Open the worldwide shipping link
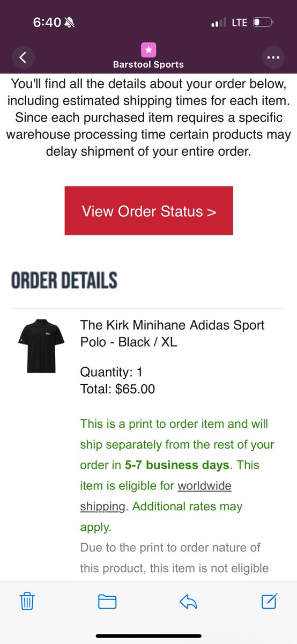The height and width of the screenshot is (644, 297). (156, 496)
